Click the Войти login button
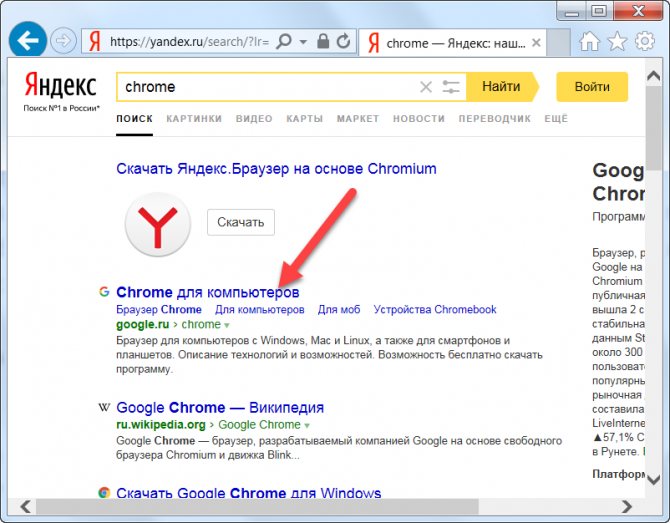Image resolution: width=670 pixels, height=523 pixels. (592, 87)
